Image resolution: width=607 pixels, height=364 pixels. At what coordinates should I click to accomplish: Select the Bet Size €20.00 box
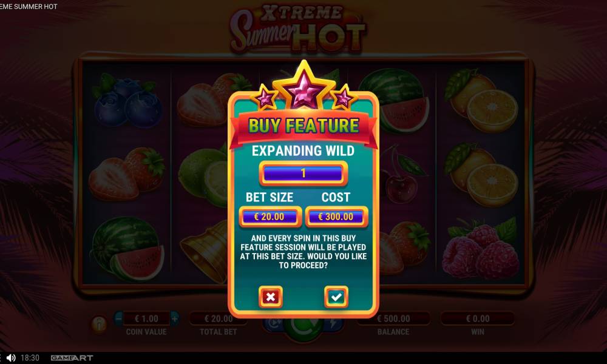[270, 217]
